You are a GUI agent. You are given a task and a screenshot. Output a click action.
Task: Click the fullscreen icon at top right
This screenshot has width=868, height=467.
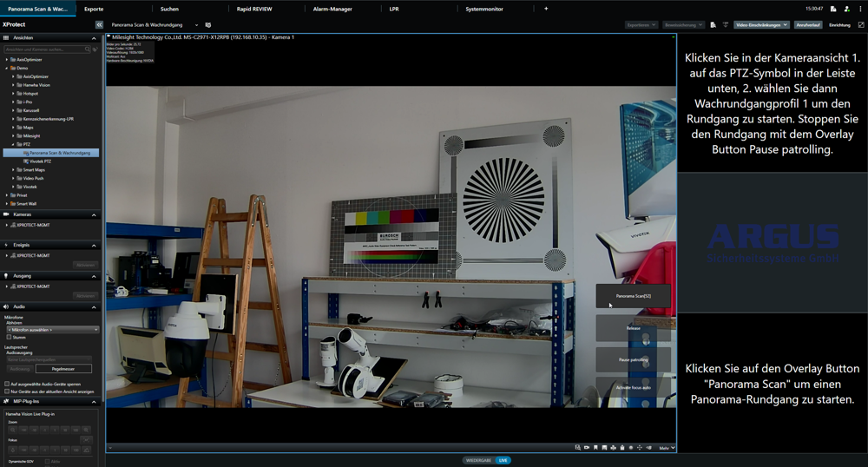(861, 25)
